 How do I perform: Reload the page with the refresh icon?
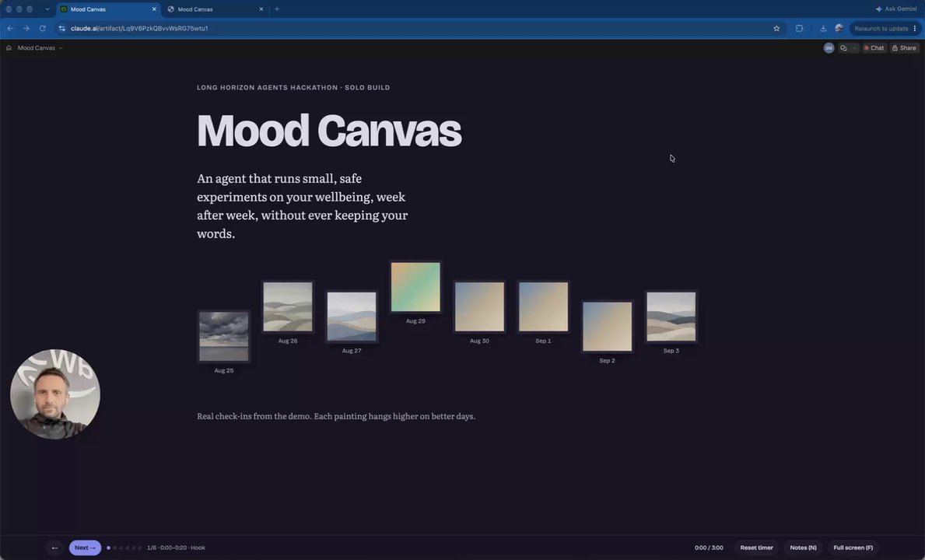(x=43, y=28)
